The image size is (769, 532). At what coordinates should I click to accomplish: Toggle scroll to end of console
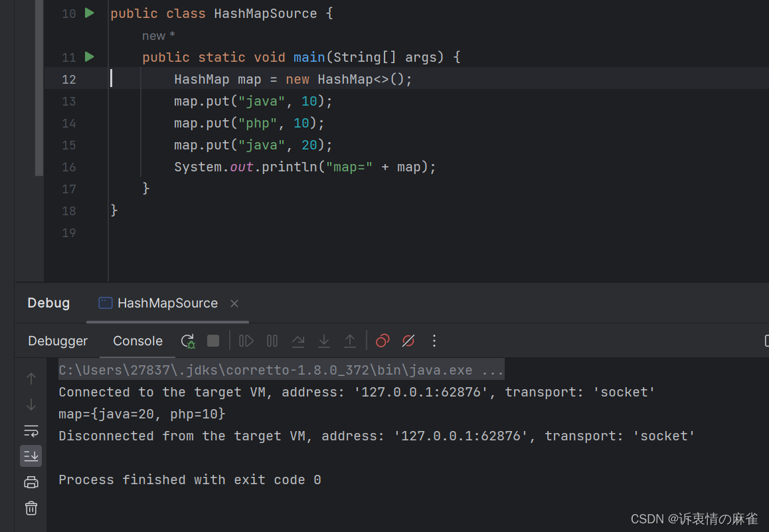point(31,456)
